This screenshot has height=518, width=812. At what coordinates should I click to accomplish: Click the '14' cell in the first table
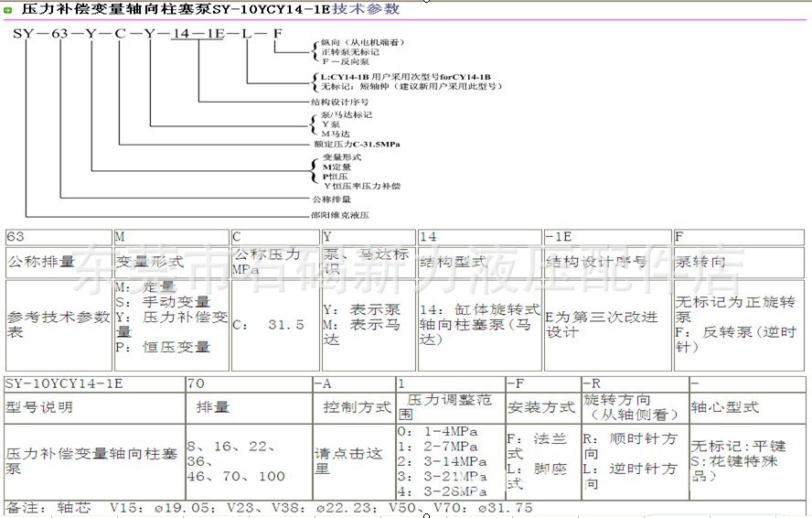pos(479,237)
